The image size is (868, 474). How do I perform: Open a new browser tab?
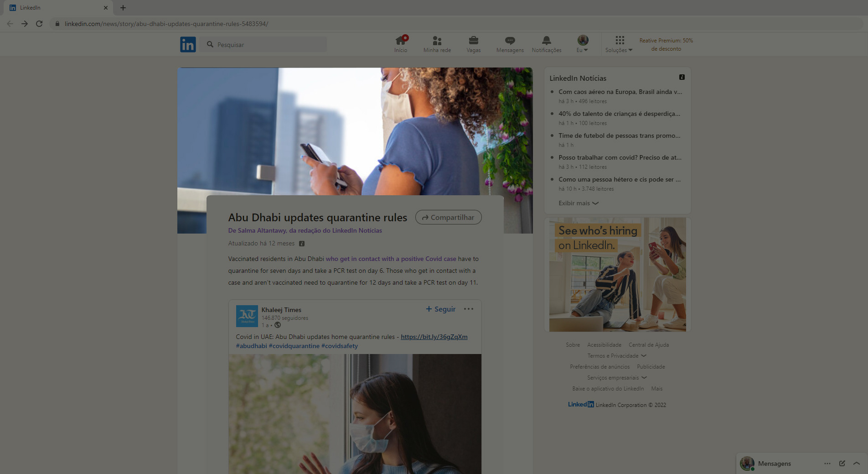[123, 8]
